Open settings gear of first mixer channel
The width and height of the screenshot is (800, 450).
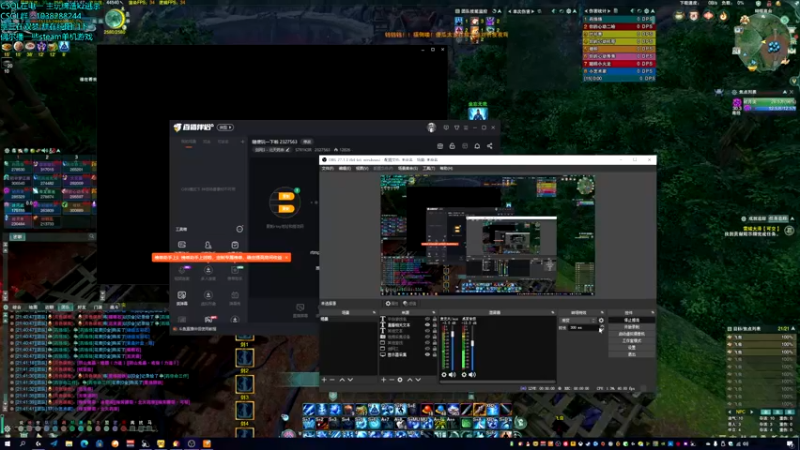point(444,374)
